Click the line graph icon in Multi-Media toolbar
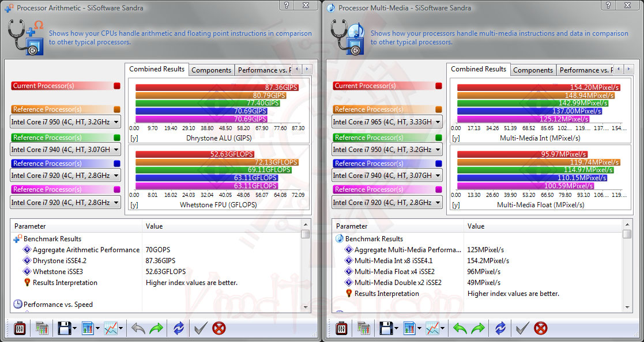644x342 pixels. (x=432, y=328)
